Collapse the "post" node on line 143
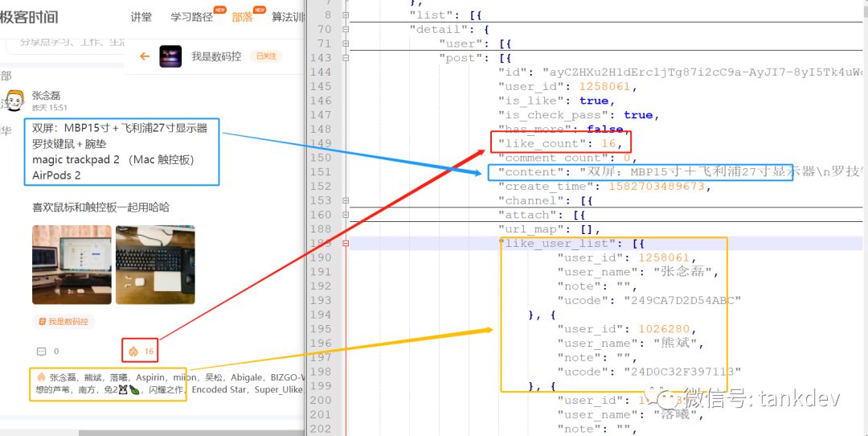The width and height of the screenshot is (868, 436). coord(346,58)
